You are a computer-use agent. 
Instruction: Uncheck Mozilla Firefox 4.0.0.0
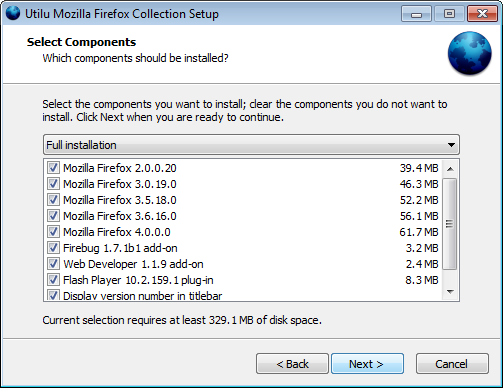[x=53, y=232]
